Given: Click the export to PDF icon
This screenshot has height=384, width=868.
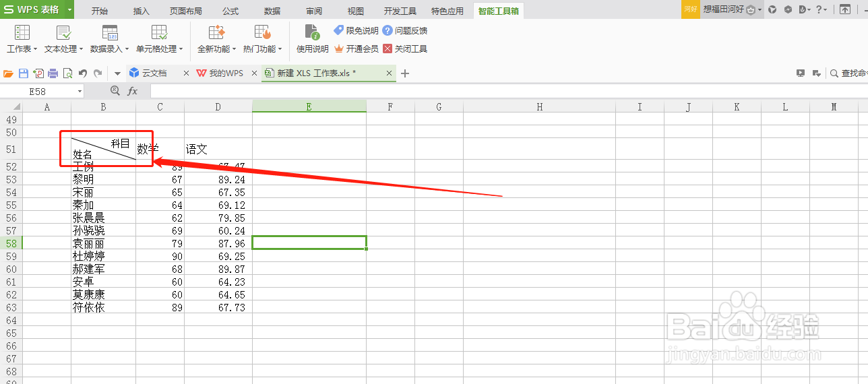Looking at the screenshot, I should (38, 73).
